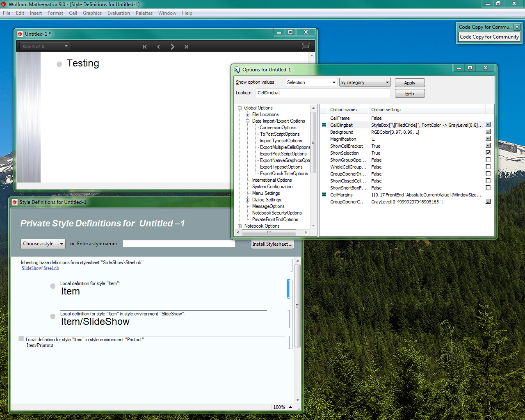Image resolution: width=525 pixels, height=420 pixels.
Task: Open the Palettes menu
Action: 144,13
